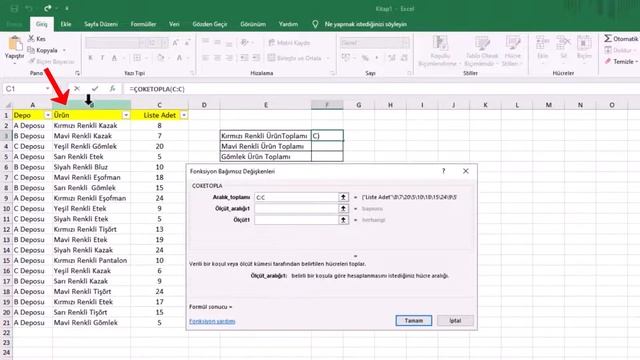Click Ne yapmak istediğinizi söyleyin search box
640x360 pixels.
click(365, 24)
